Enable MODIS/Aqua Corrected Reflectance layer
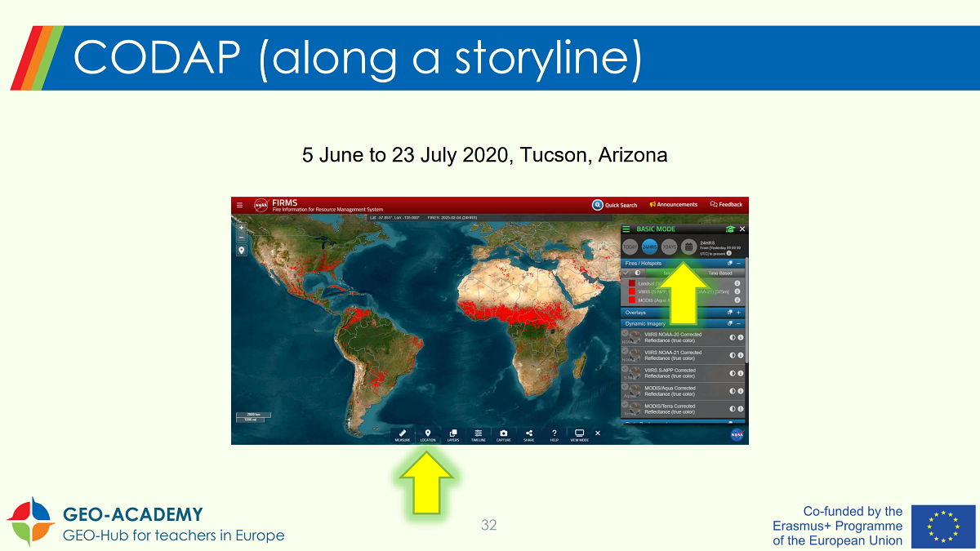 click(626, 387)
